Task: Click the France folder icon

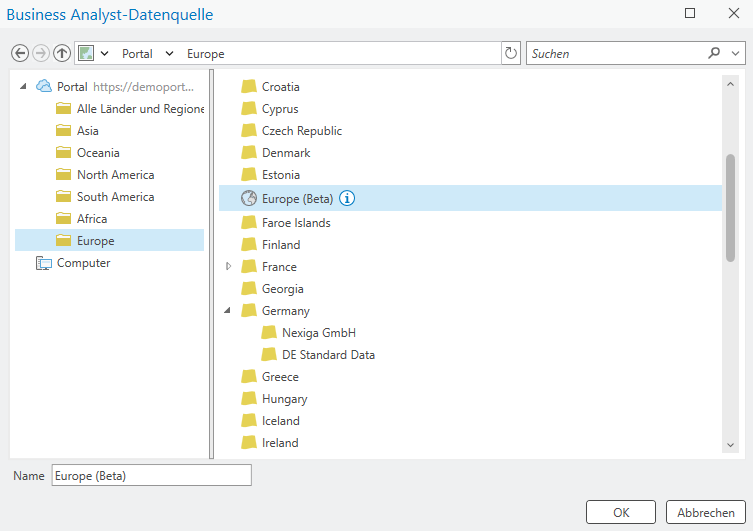Action: (x=249, y=266)
